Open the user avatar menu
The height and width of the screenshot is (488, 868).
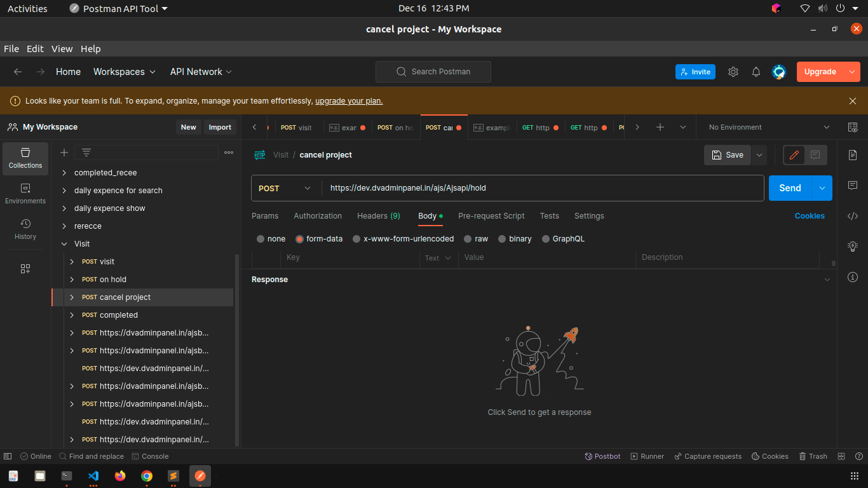[779, 72]
